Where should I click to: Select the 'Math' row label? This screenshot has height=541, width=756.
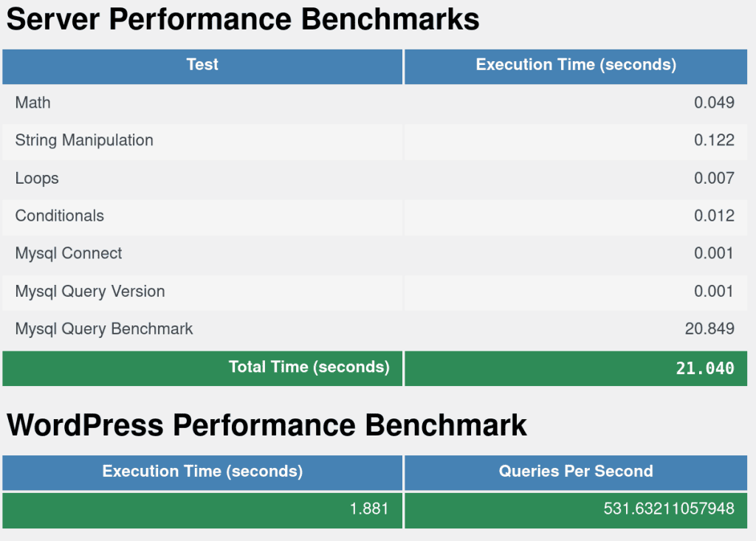click(32, 103)
